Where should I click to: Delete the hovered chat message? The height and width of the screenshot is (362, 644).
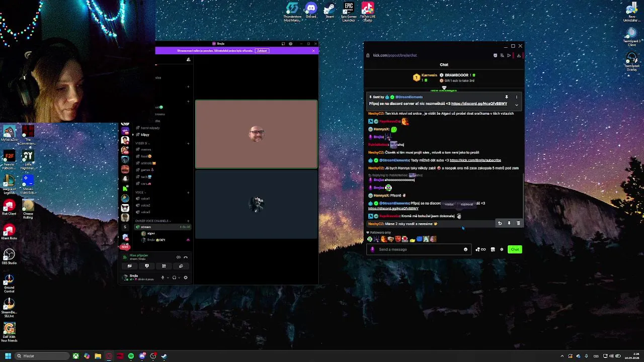[x=518, y=223]
